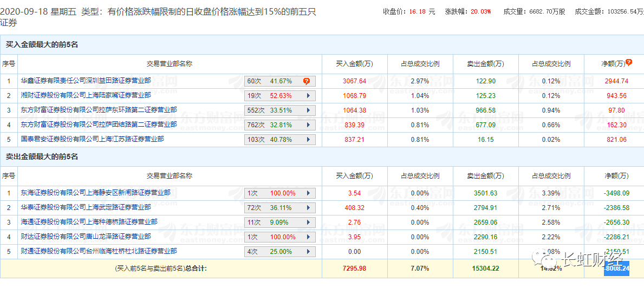This screenshot has height=288, width=644.
Task: Click the arrow icon beside 103次 40.78%
Action: click(308, 140)
